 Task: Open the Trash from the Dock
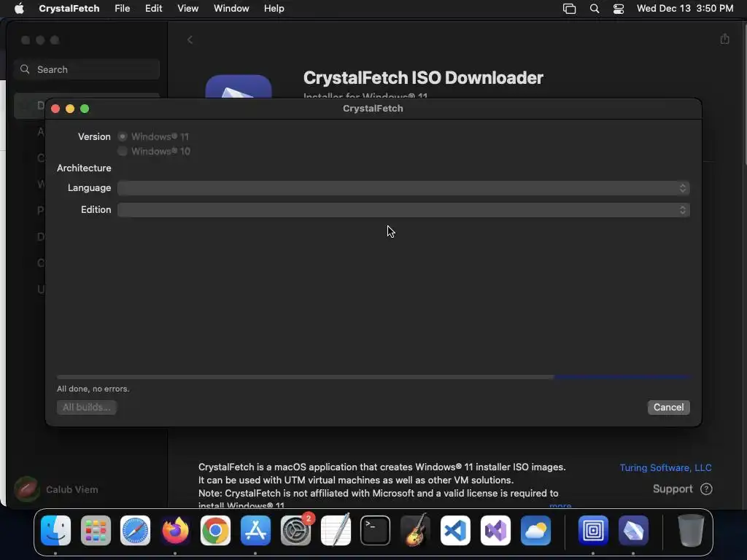pyautogui.click(x=691, y=530)
